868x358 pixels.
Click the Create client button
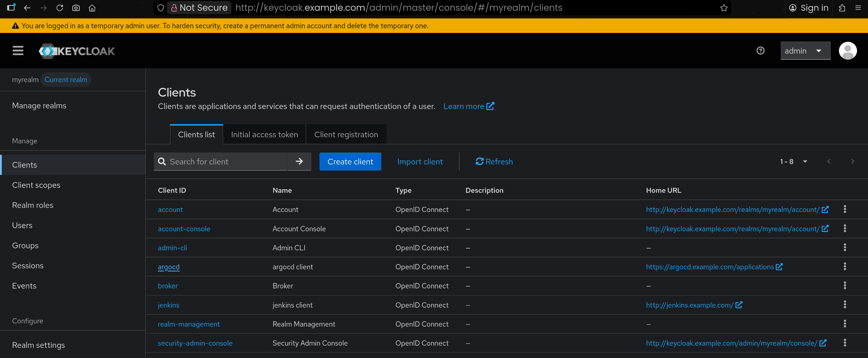(x=350, y=161)
